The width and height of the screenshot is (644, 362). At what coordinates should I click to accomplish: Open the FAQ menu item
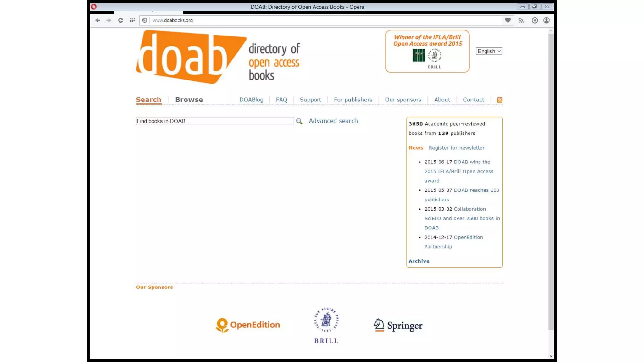coord(281,100)
